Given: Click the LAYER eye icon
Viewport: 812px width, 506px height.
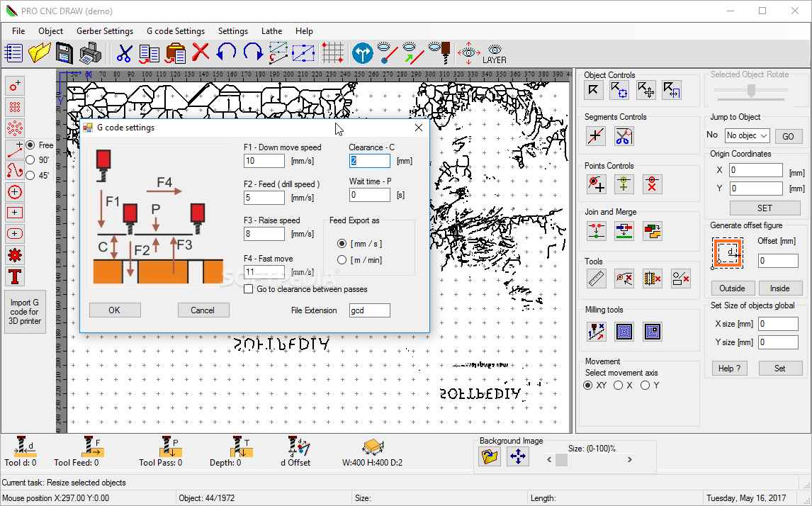Looking at the screenshot, I should click(495, 54).
